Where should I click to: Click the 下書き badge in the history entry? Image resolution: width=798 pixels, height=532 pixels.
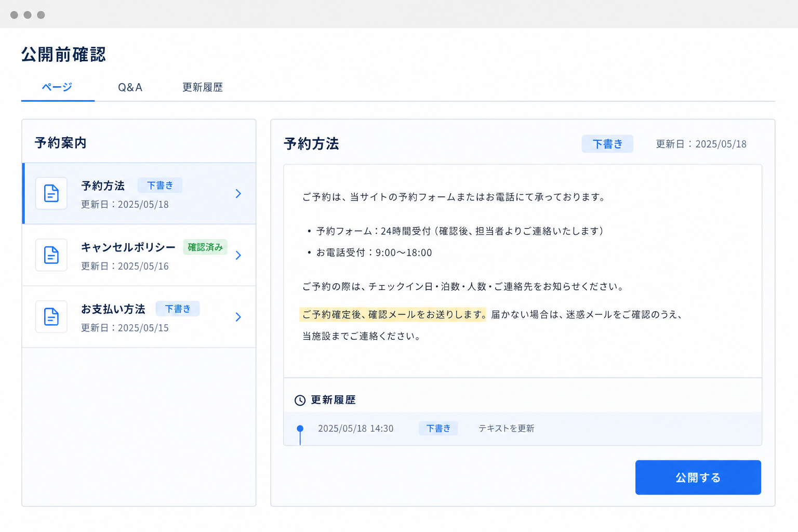click(438, 428)
